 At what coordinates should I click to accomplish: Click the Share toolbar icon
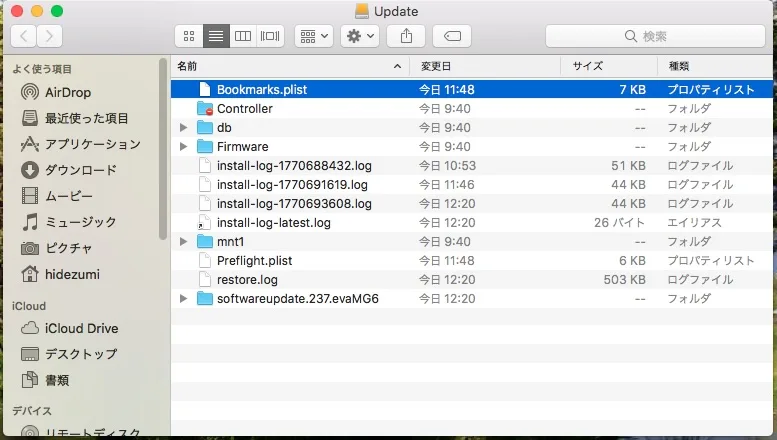coord(406,36)
